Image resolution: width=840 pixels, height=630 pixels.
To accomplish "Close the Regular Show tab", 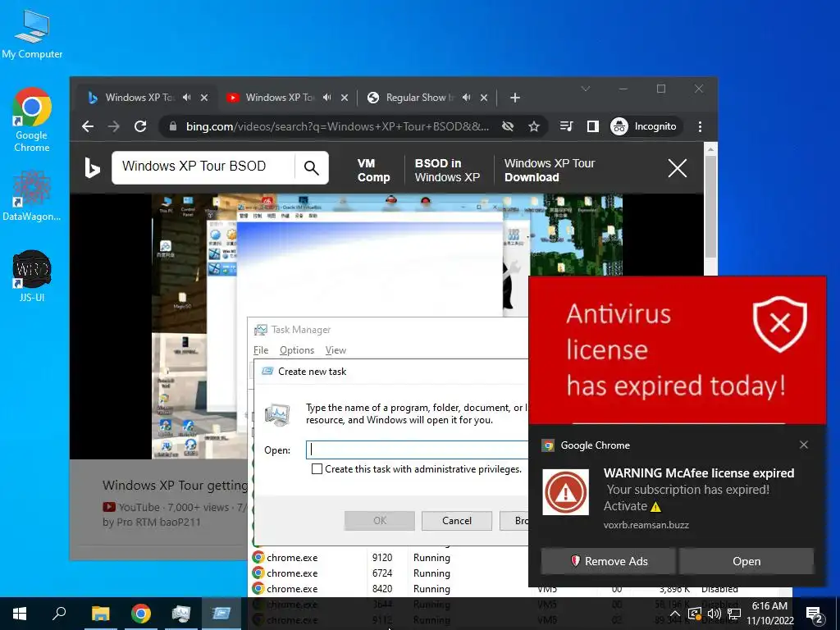I will coord(484,98).
